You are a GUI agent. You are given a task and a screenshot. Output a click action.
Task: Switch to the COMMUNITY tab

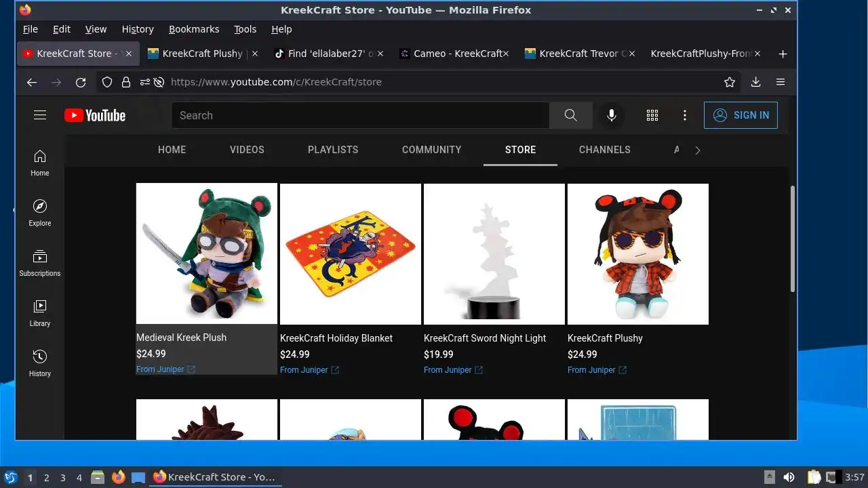tap(431, 150)
